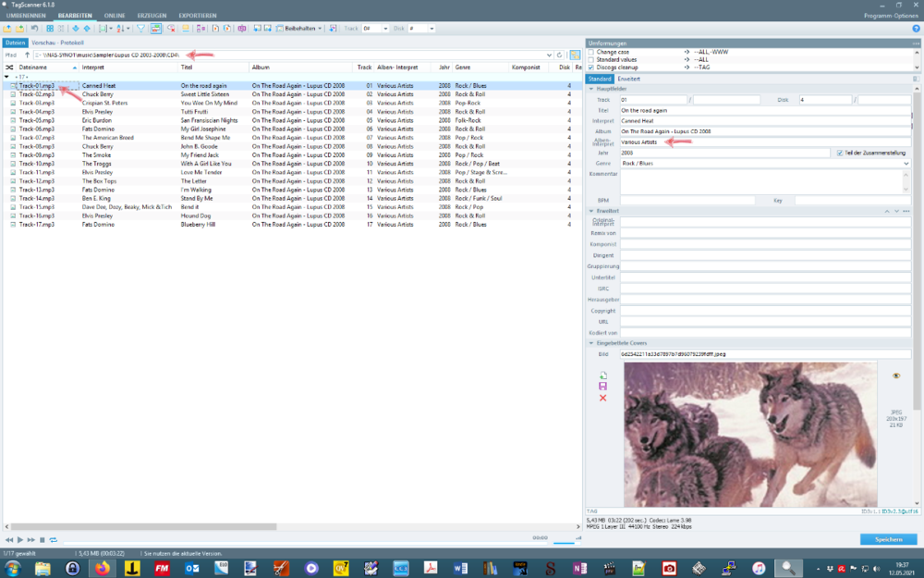Click the filter funnel icon in the toolbar

point(141,28)
